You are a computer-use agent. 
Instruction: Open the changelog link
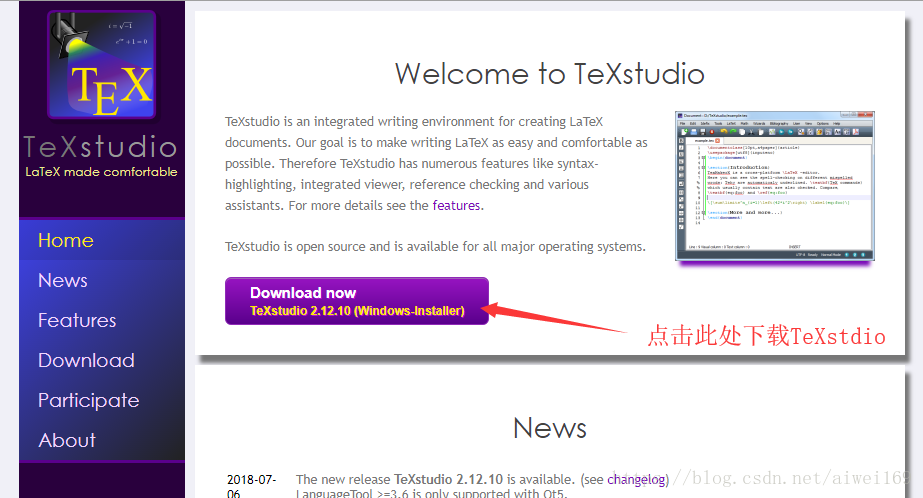(636, 479)
